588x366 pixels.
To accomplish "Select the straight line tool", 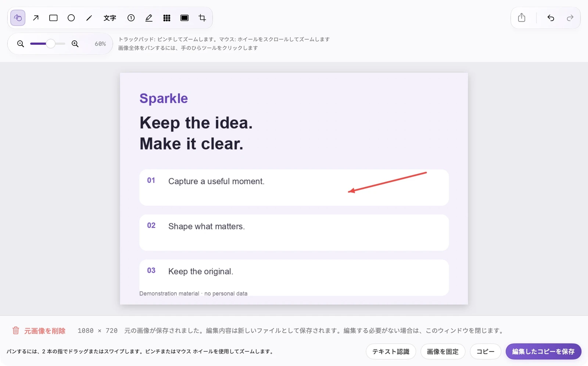I will pos(89,18).
